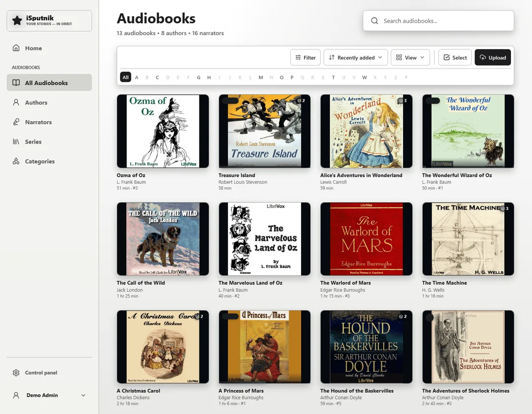The height and width of the screenshot is (414, 532).
Task: Click the search magnifier icon
Action: point(374,21)
